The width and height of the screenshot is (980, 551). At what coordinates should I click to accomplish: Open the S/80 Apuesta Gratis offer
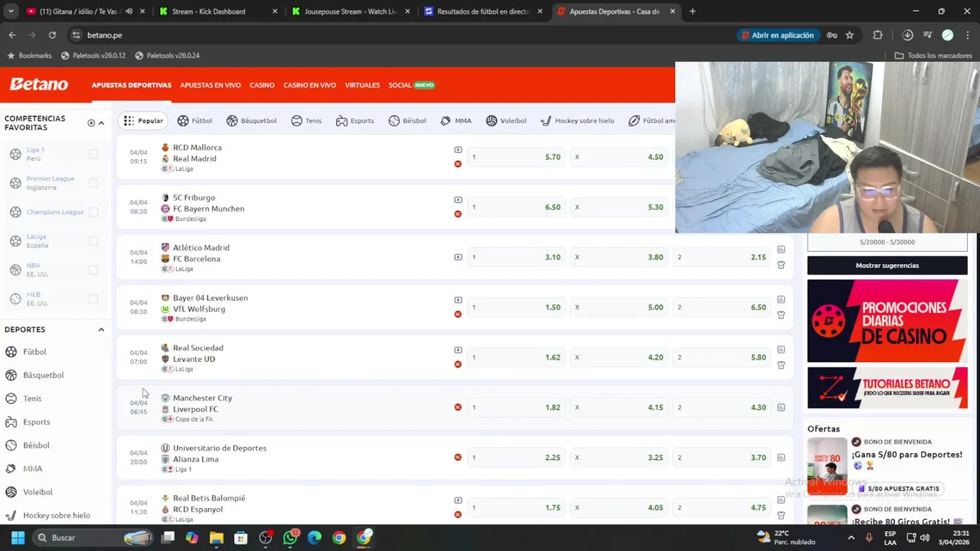[899, 488]
